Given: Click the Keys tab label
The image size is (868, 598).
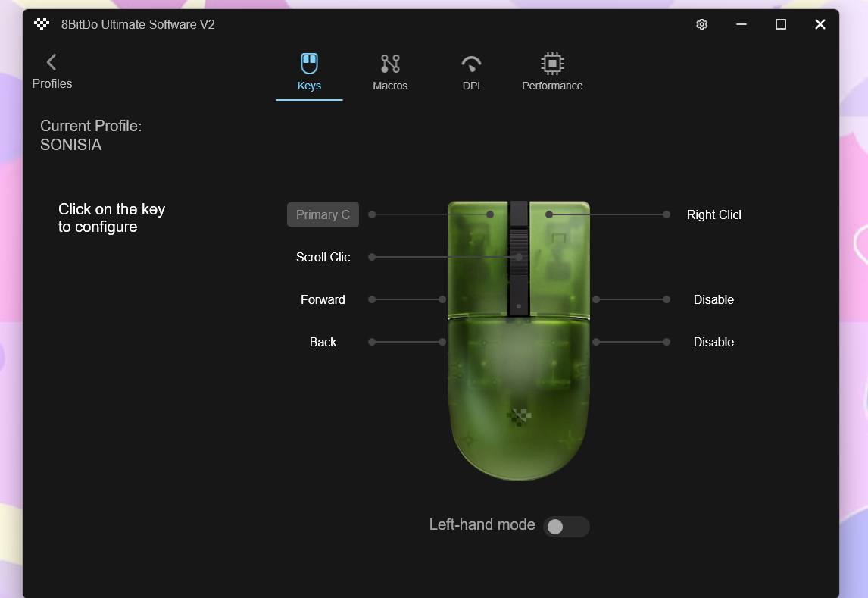Looking at the screenshot, I should [x=309, y=86].
